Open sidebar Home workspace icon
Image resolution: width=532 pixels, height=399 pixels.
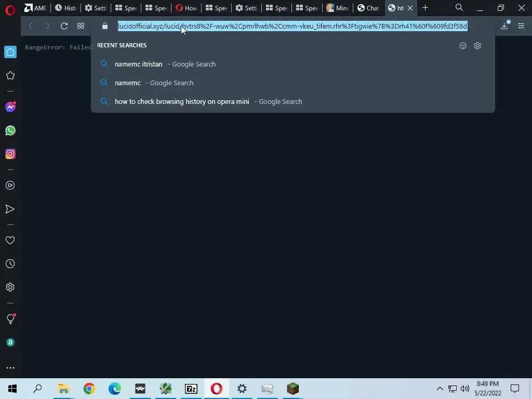click(x=10, y=52)
